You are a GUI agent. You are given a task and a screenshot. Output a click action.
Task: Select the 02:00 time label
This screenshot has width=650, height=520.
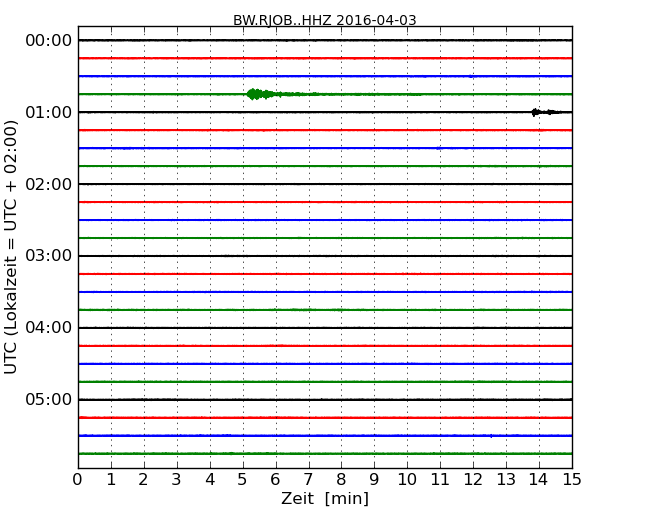[49, 184]
